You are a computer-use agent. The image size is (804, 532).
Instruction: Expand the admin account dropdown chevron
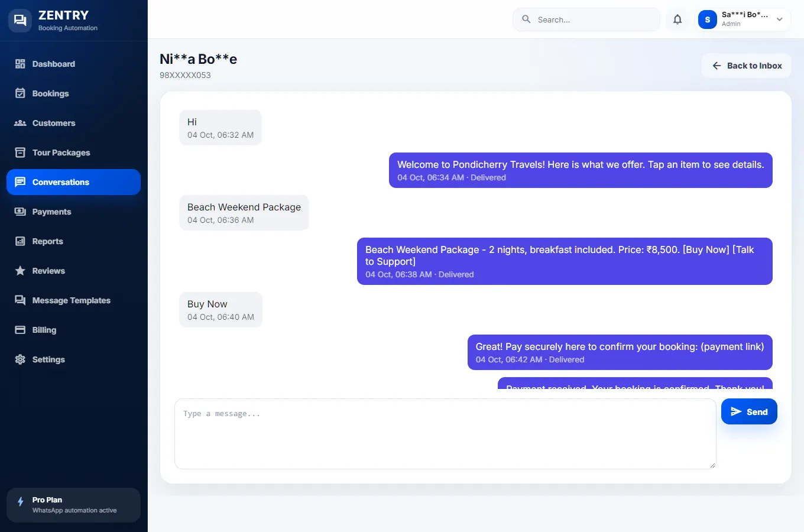(780, 20)
